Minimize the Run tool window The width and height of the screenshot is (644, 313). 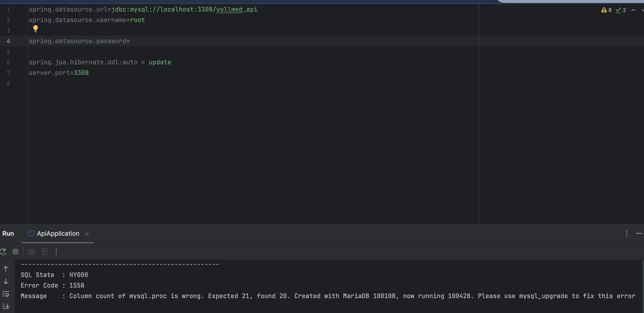point(639,233)
